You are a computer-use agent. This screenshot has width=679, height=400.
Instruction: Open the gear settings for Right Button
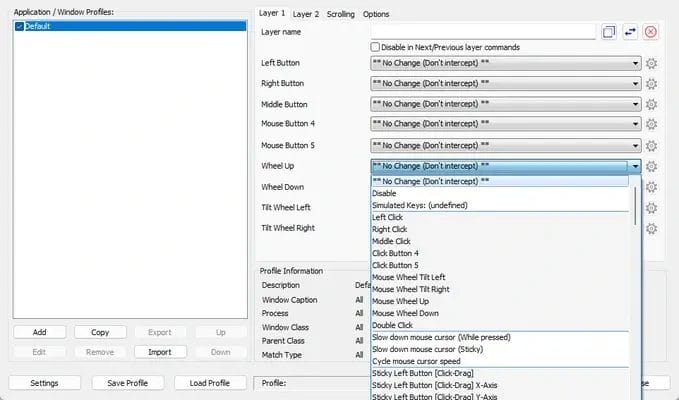pyautogui.click(x=651, y=84)
